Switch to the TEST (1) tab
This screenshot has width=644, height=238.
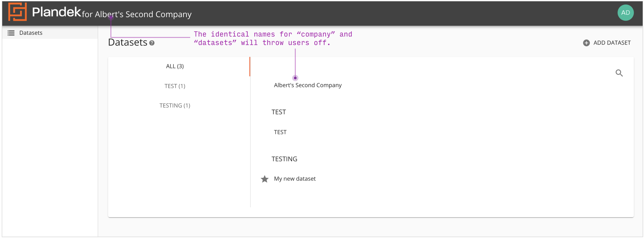175,86
